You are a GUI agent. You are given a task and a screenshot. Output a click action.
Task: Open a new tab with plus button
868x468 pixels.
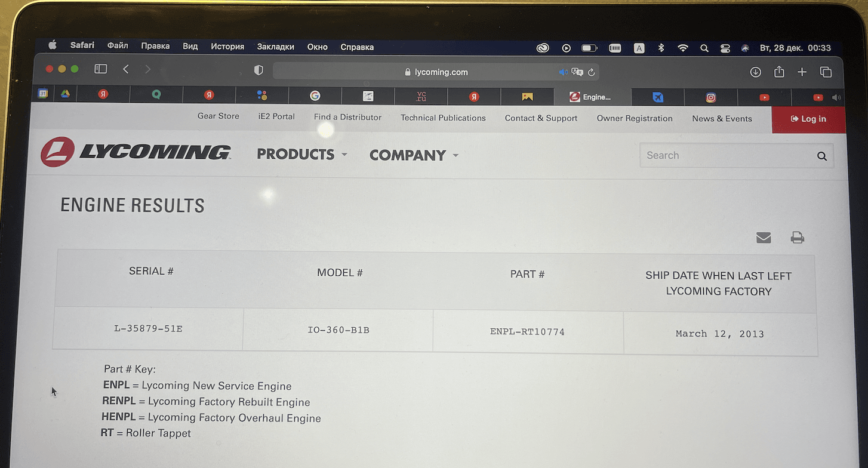pyautogui.click(x=802, y=72)
